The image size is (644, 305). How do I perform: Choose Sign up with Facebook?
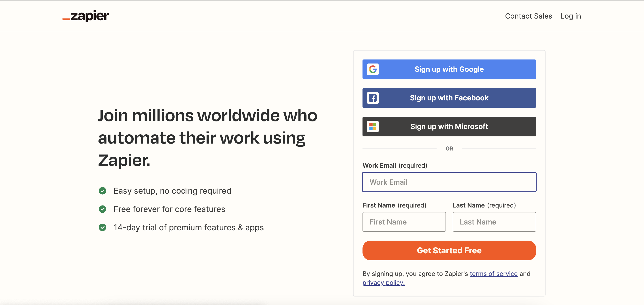[x=449, y=98]
